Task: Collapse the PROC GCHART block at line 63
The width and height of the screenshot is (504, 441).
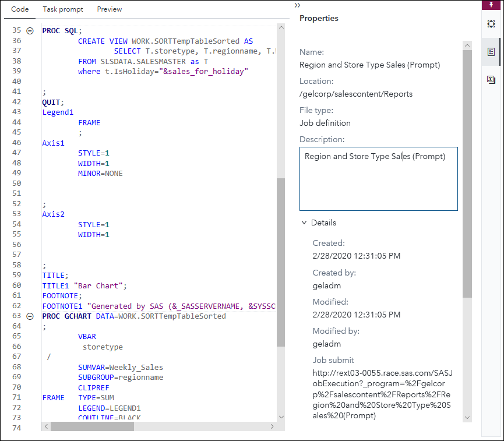Action: 30,316
